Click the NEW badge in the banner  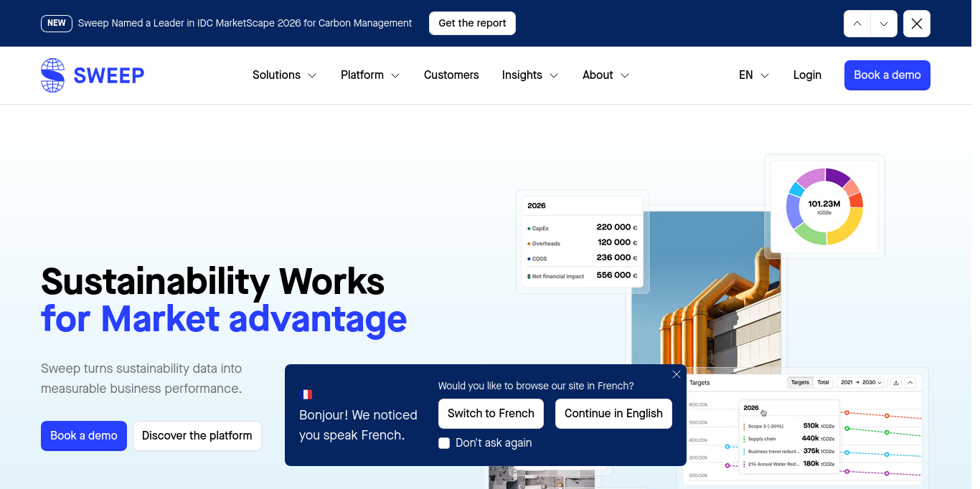point(57,23)
